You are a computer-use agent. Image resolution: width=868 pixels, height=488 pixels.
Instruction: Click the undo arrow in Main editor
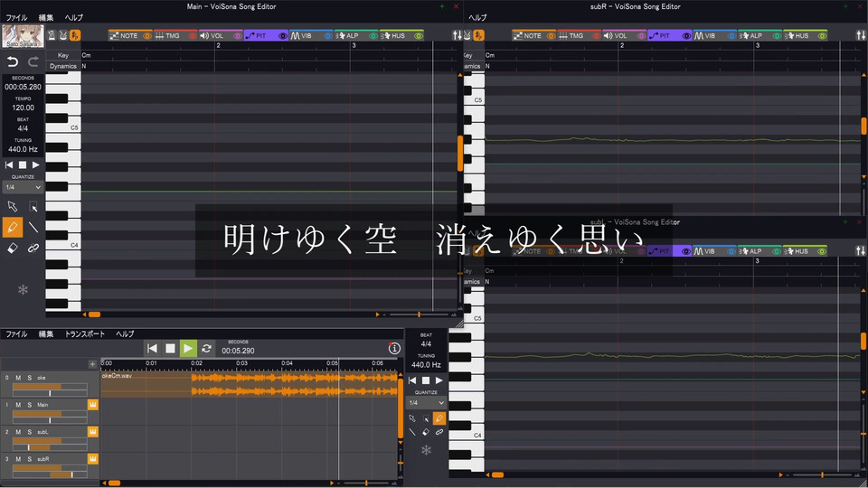[x=12, y=61]
